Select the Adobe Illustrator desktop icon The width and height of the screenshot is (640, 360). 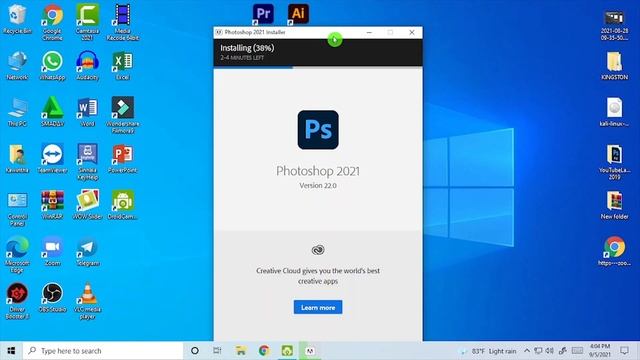(298, 13)
